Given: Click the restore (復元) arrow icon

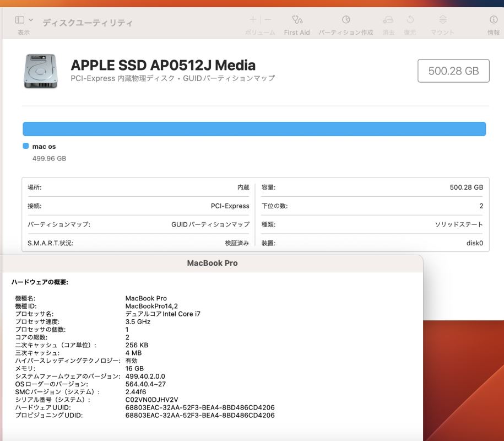Looking at the screenshot, I should point(410,20).
